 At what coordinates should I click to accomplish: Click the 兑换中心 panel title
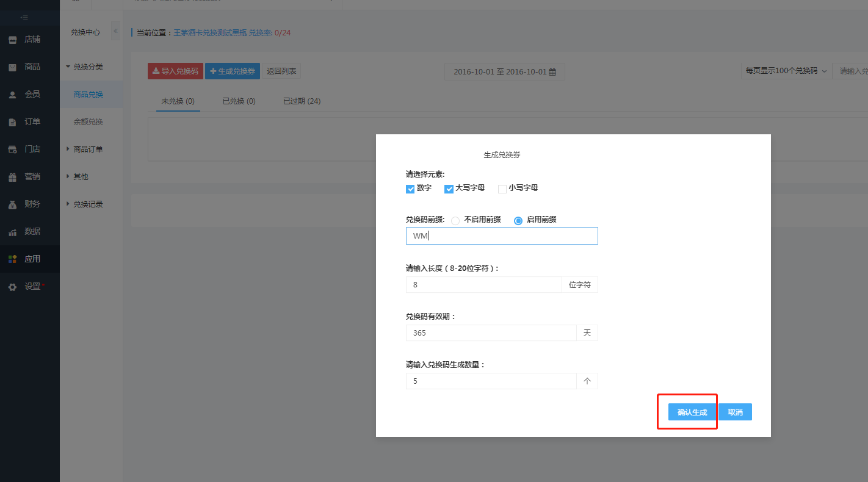tap(85, 32)
